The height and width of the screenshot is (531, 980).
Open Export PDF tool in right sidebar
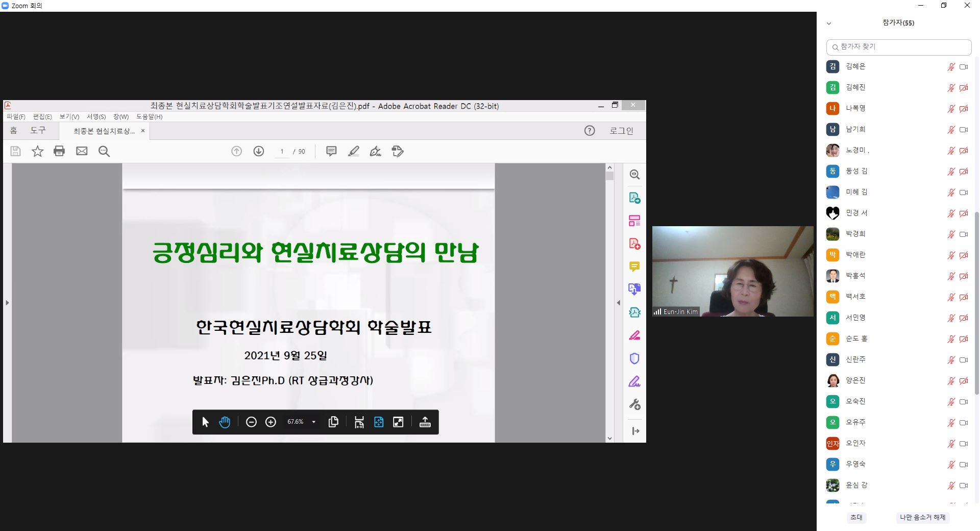point(634,198)
